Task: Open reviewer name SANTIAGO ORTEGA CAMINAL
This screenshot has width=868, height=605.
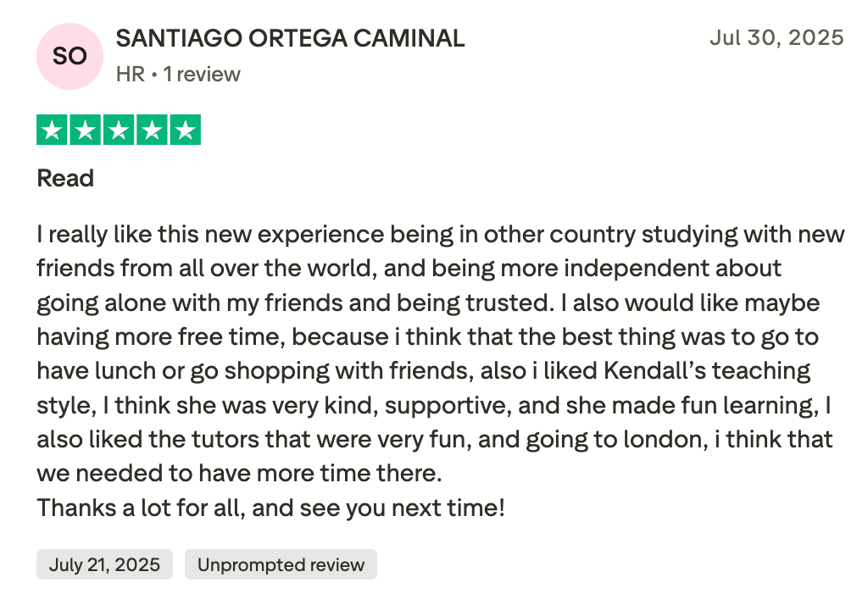Action: 290,39
